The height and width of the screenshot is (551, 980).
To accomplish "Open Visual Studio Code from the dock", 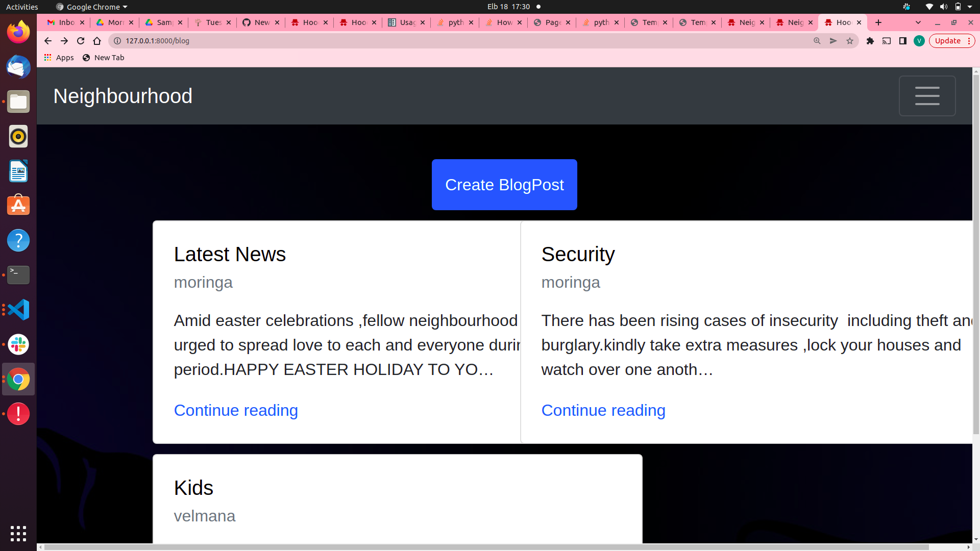I will [18, 310].
